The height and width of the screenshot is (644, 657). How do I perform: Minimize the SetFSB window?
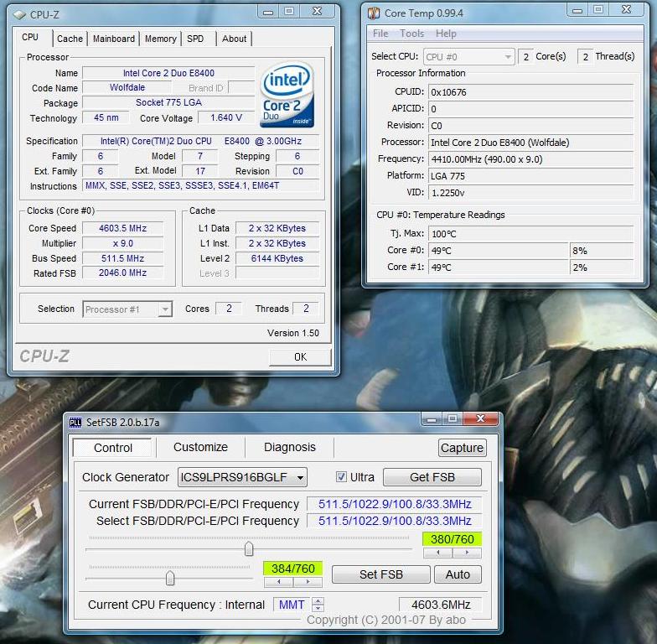point(432,419)
